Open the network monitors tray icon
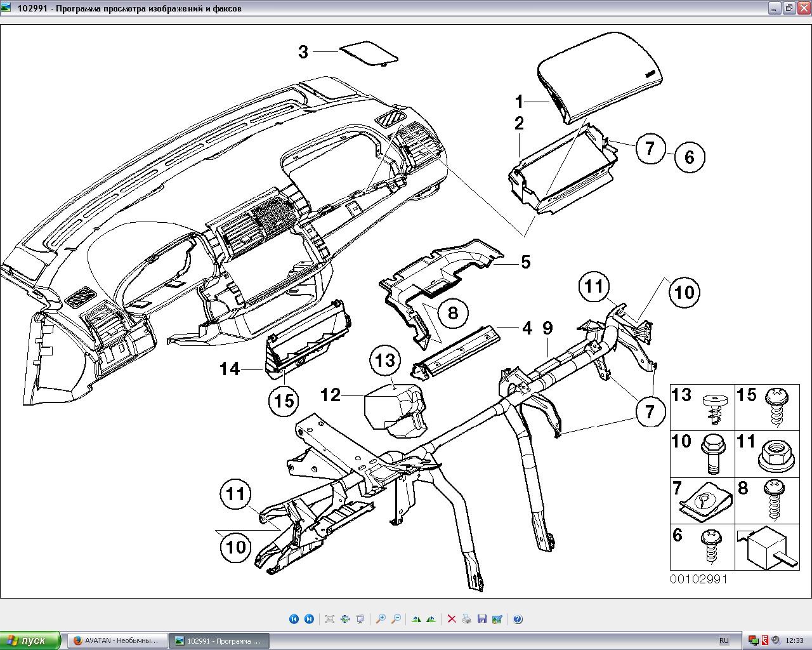 coord(754,641)
